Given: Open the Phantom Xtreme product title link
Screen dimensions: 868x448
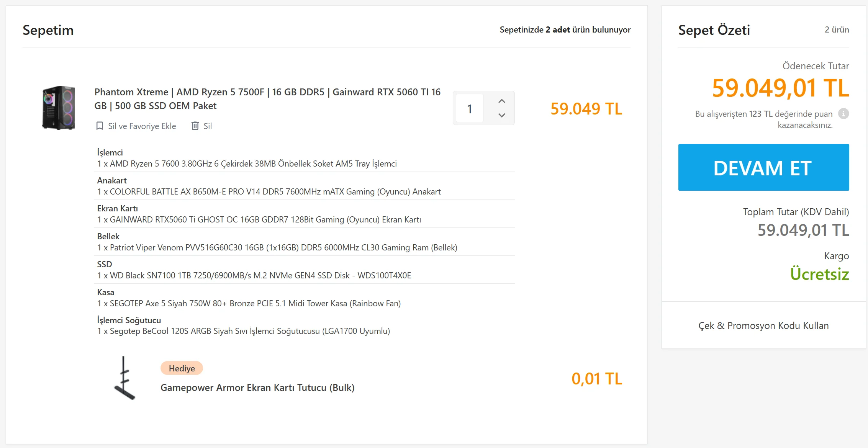Looking at the screenshot, I should [267, 99].
